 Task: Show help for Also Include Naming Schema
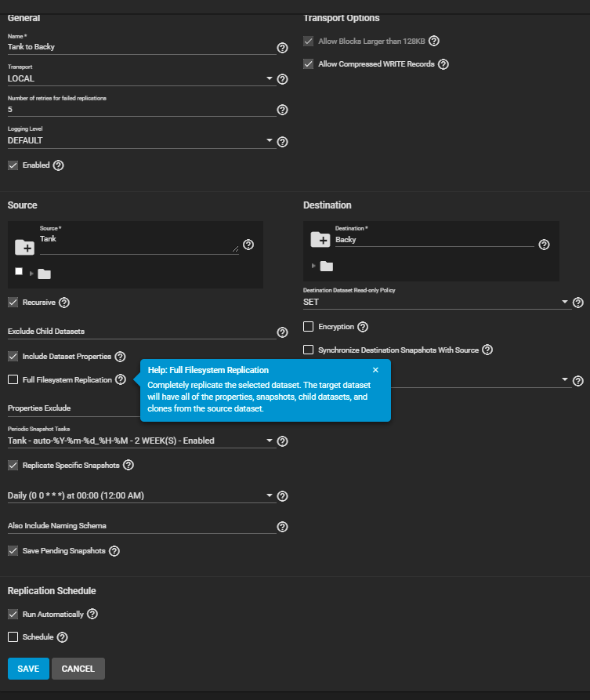(x=282, y=527)
